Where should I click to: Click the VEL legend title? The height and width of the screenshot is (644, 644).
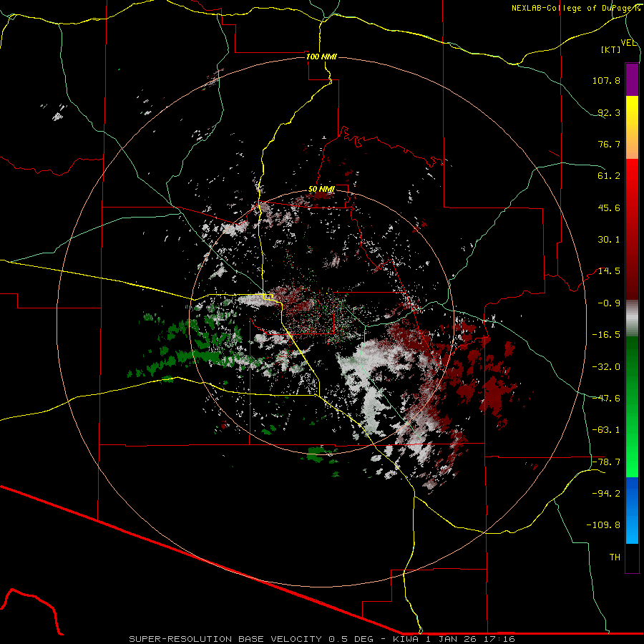tap(628, 43)
